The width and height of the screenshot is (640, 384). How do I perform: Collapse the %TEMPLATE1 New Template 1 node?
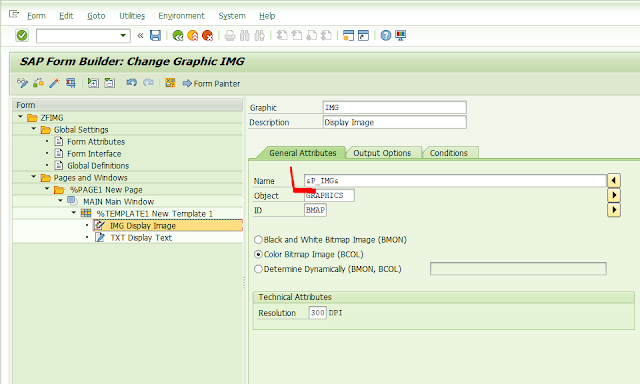(x=74, y=212)
